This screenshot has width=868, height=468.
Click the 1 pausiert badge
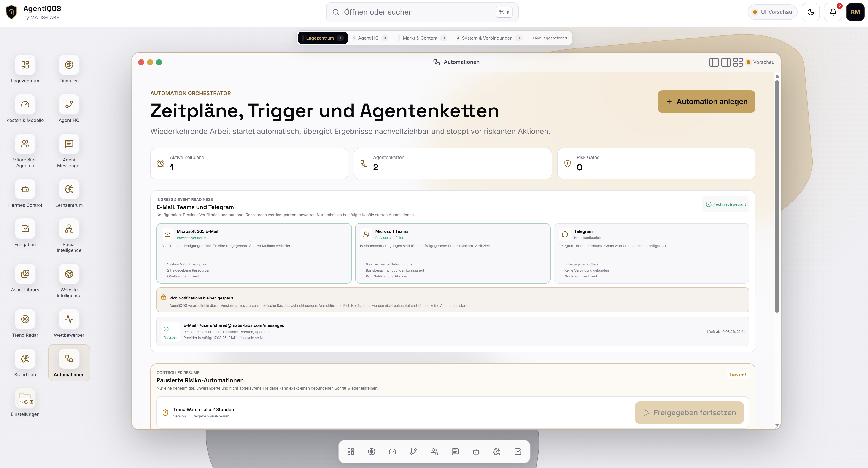click(x=738, y=374)
